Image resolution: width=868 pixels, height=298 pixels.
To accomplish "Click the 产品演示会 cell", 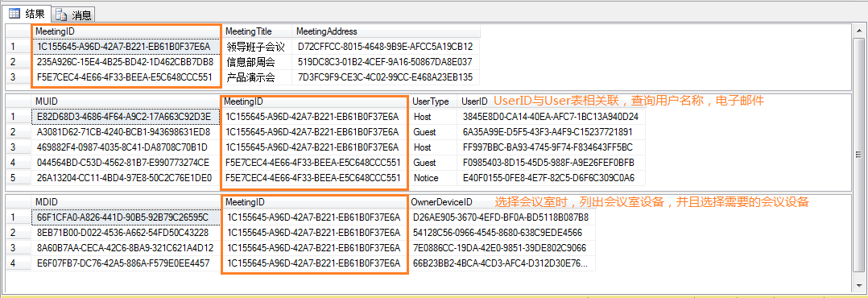I will pyautogui.click(x=256, y=77).
